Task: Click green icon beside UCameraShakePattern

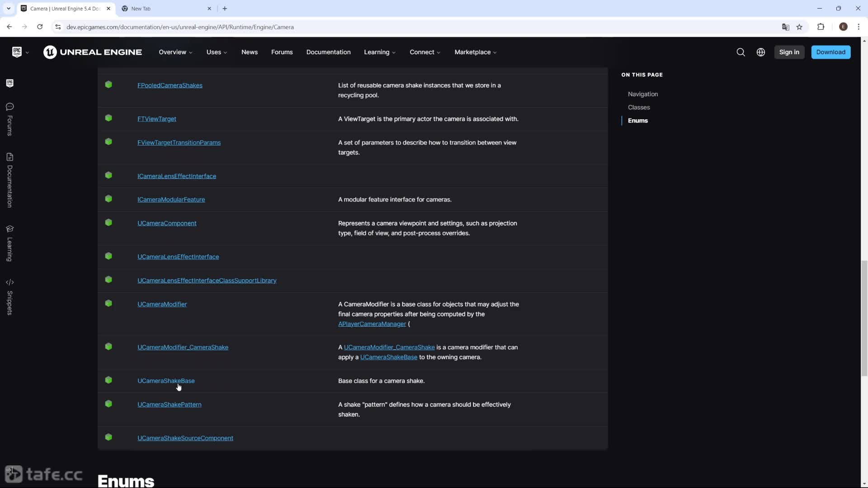Action: tap(108, 404)
